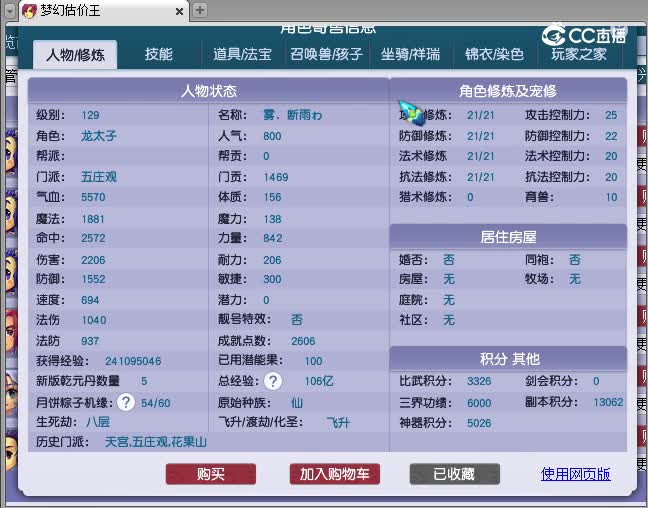Click the 角色修炼及宠修 section header

tap(508, 91)
